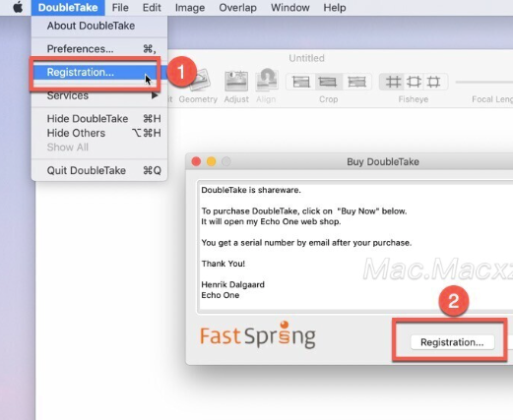Open the Edit menu

click(152, 8)
